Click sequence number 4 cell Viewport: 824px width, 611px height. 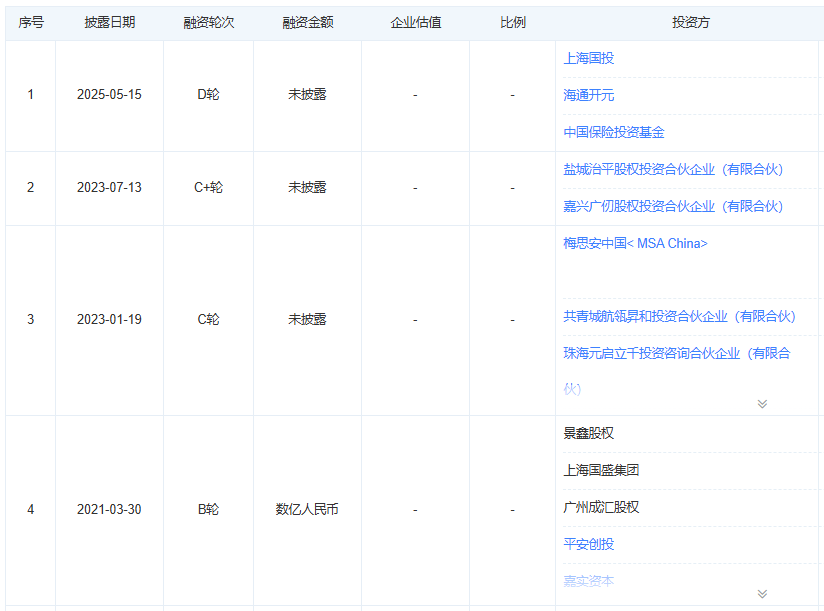point(30,510)
